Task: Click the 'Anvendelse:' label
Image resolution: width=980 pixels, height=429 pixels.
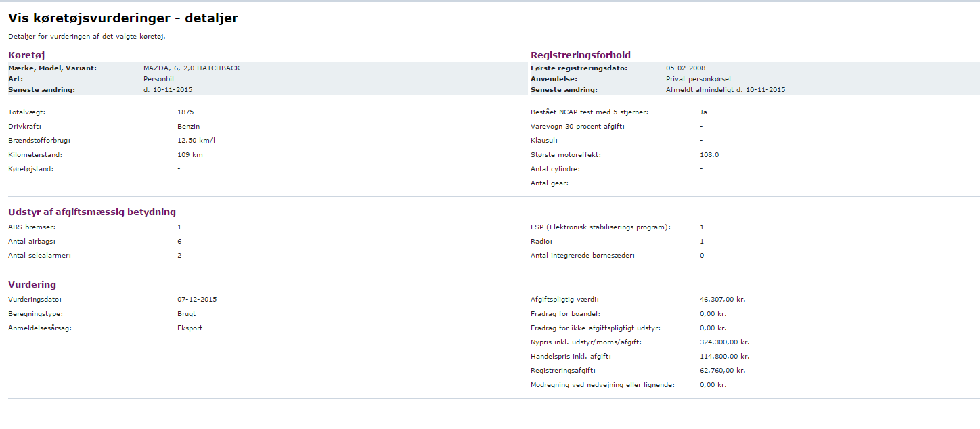Action: [x=553, y=78]
